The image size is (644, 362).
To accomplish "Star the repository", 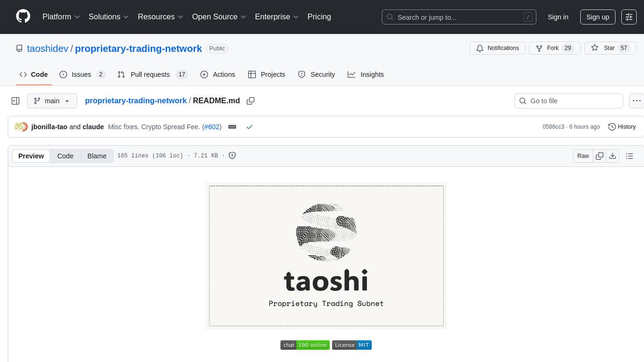I will pos(610,48).
